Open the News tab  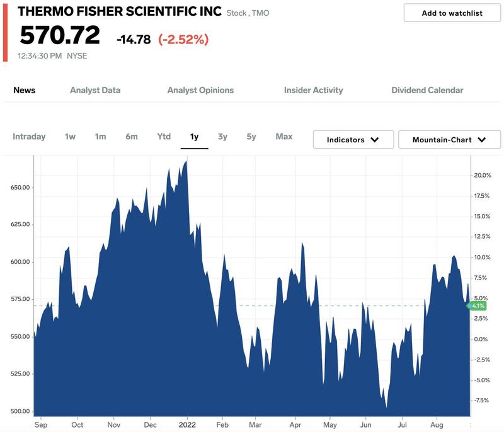point(25,90)
